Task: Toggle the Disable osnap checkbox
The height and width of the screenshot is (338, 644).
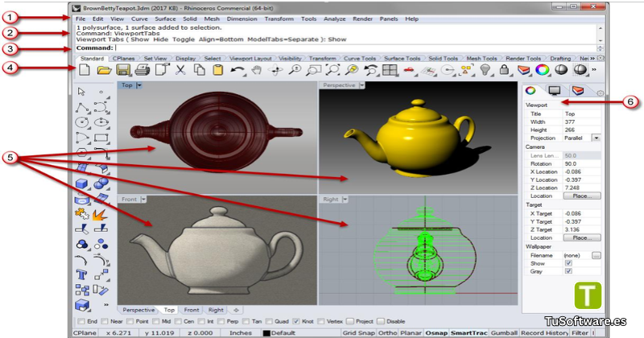Action: click(x=380, y=321)
